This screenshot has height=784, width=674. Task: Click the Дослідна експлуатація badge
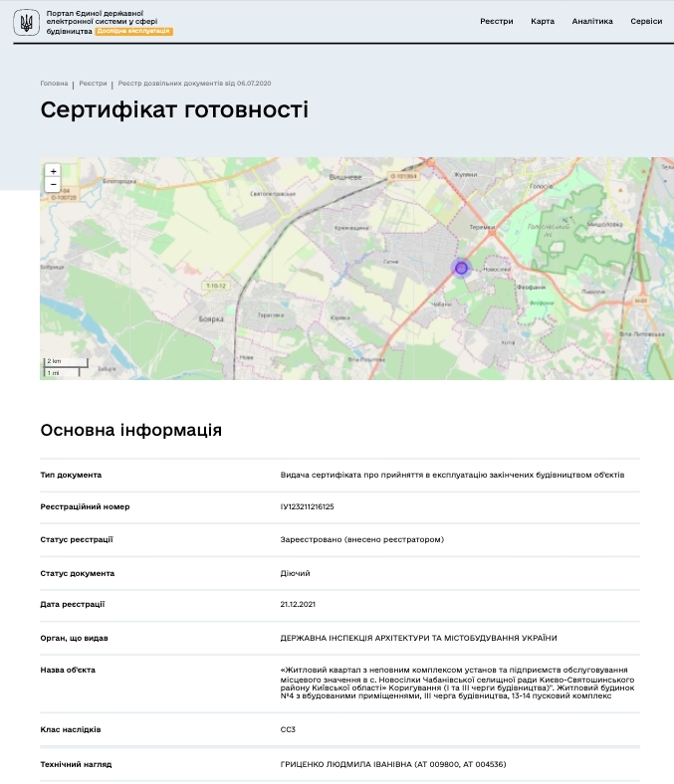click(133, 31)
